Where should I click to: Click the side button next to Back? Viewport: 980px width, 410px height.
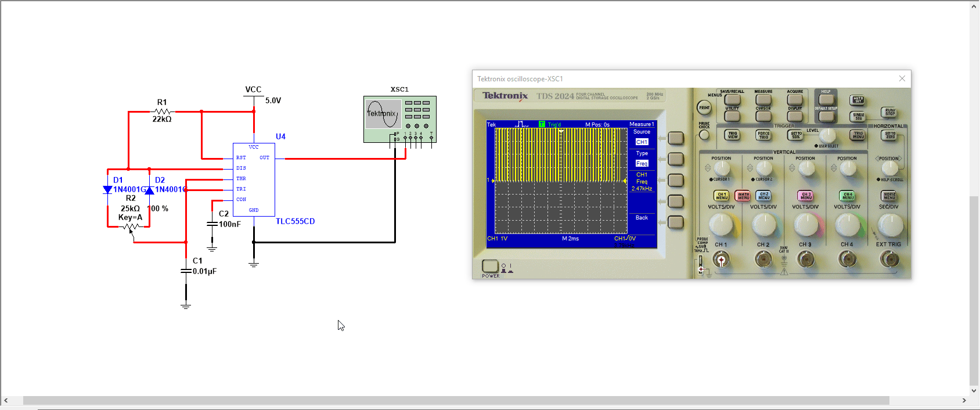point(676,222)
